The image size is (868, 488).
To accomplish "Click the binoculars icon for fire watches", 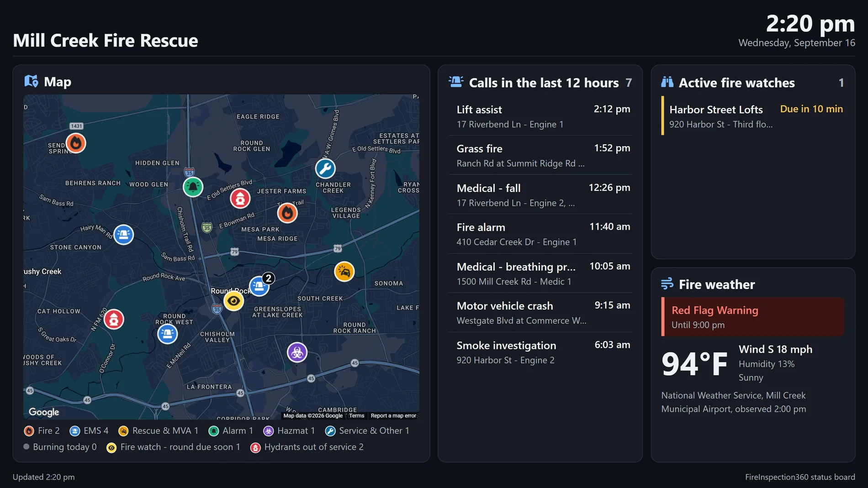I will click(x=667, y=82).
